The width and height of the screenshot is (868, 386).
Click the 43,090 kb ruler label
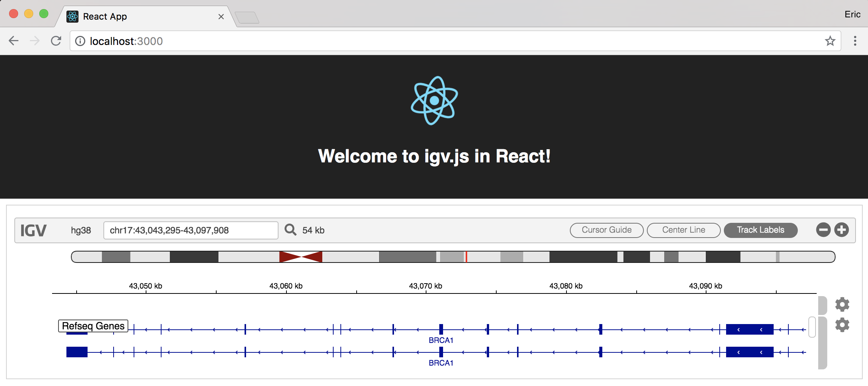706,286
